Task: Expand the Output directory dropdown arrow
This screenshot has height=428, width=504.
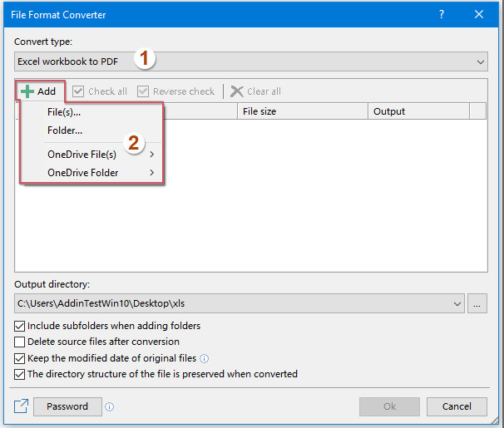Action: point(457,304)
